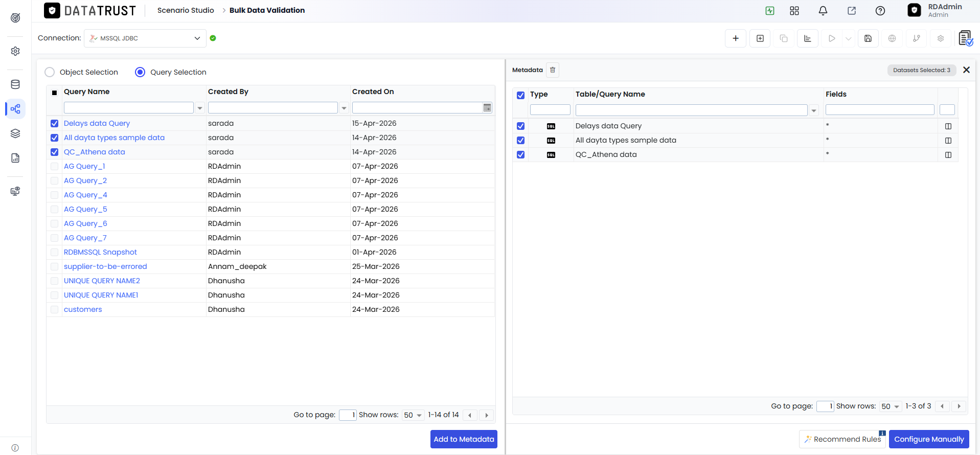Screen dimensions: 980x455
Task: Open Created On calendar picker
Action: [x=487, y=108]
